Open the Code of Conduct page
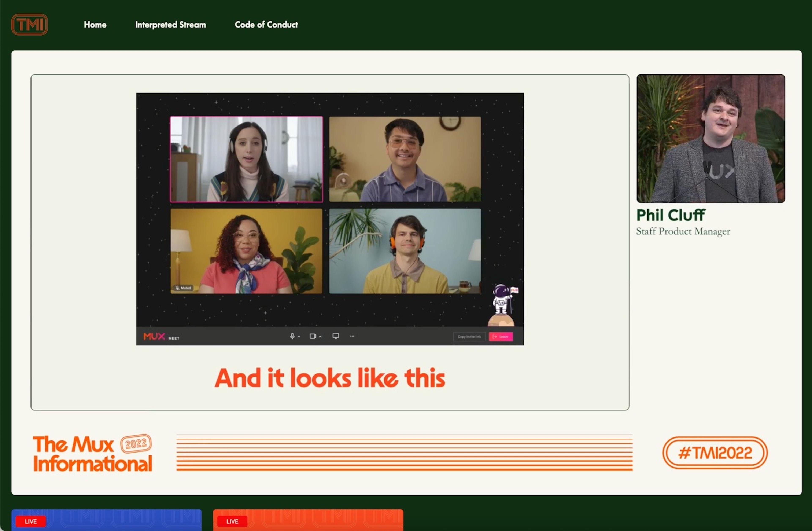This screenshot has height=531, width=812. 266,24
